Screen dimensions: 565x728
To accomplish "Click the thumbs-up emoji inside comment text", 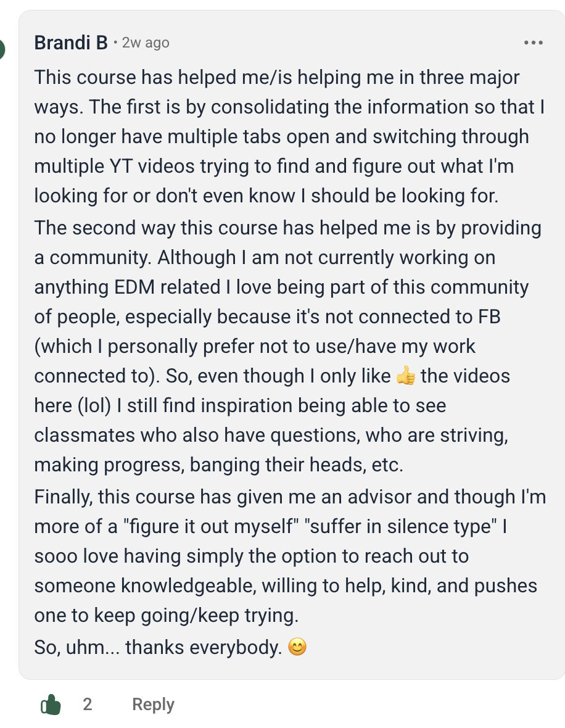I will tap(406, 376).
